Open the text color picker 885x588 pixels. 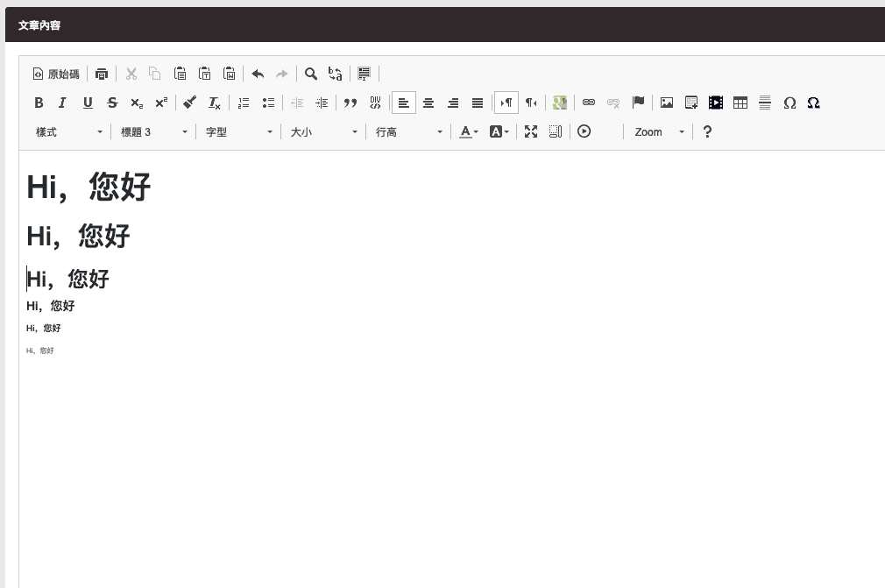[x=469, y=131]
